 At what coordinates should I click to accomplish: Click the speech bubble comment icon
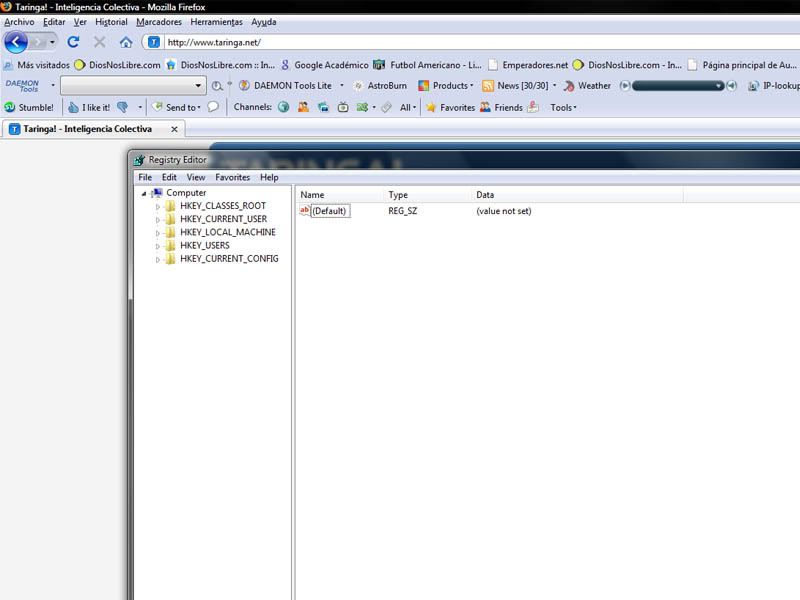[x=213, y=107]
